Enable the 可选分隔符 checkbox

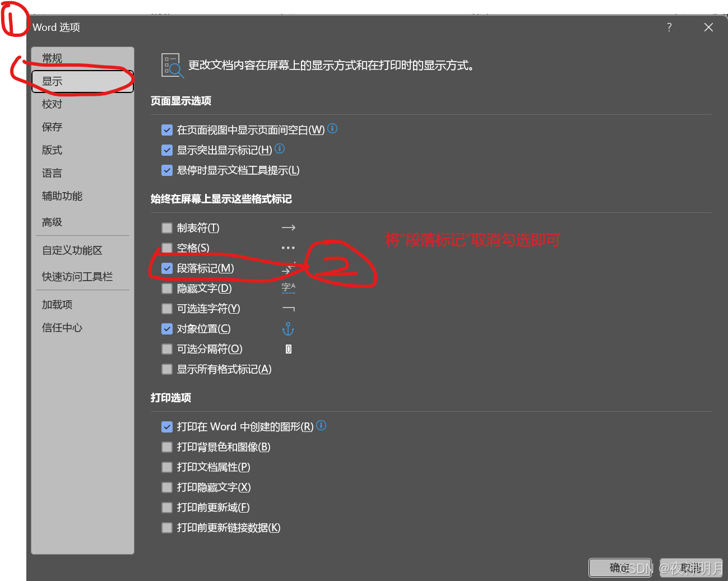[x=167, y=349]
